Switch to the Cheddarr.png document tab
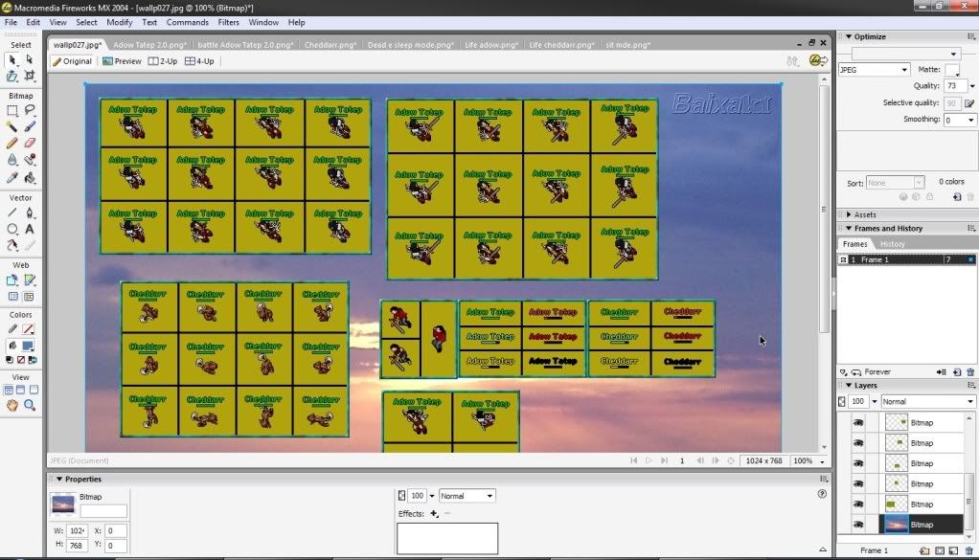The width and height of the screenshot is (979, 560). click(333, 44)
